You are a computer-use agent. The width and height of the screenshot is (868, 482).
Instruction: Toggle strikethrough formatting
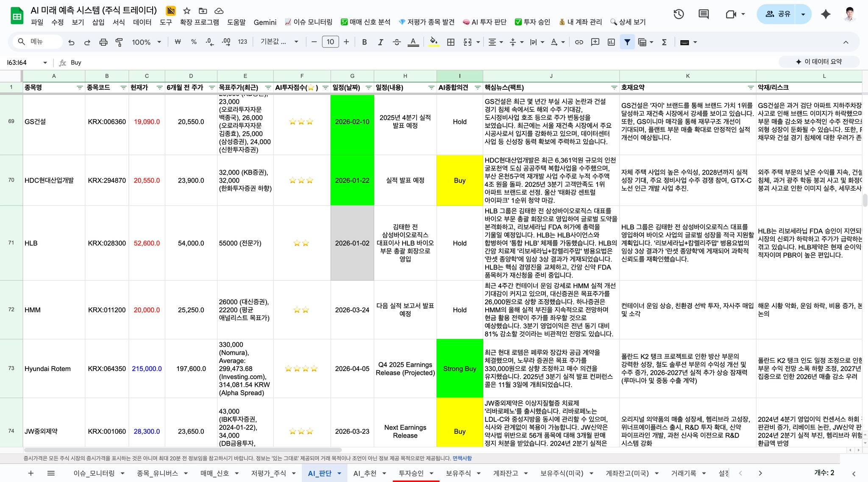point(397,42)
